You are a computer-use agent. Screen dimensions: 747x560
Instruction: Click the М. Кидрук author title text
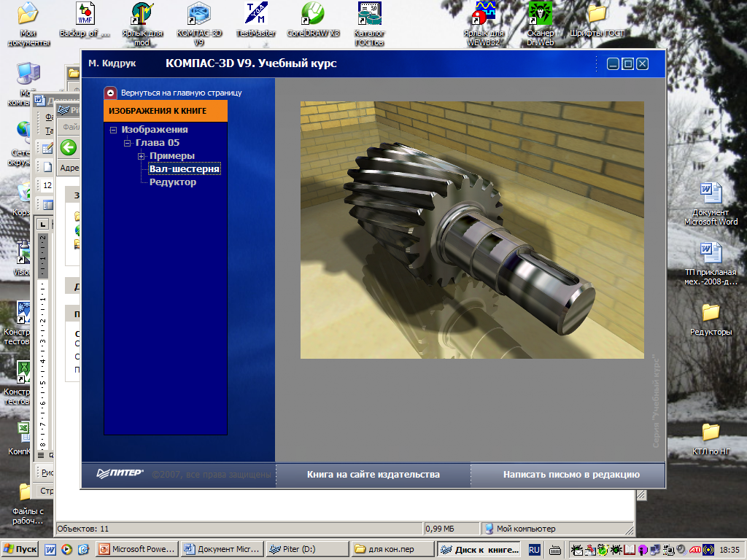click(112, 63)
